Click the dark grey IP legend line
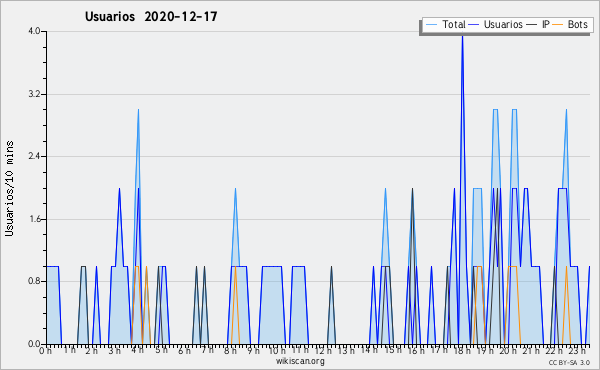600x370 pixels. pyautogui.click(x=532, y=25)
